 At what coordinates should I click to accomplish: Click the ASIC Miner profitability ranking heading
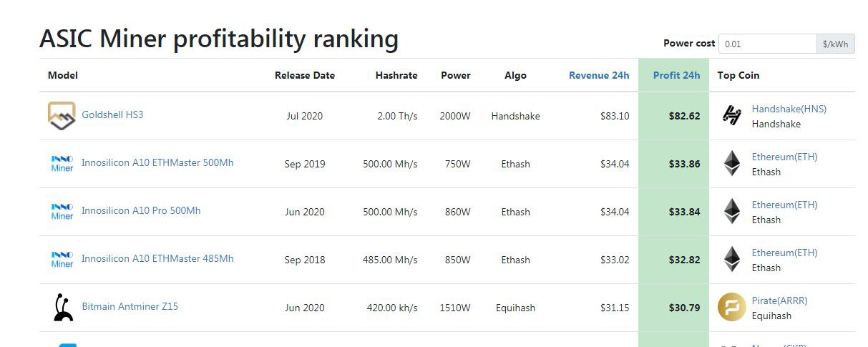click(x=219, y=39)
